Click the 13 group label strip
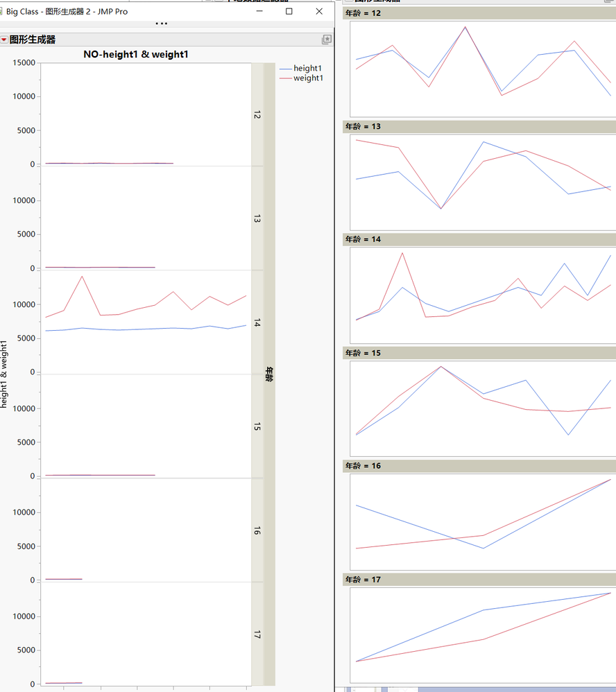Image resolution: width=616 pixels, height=692 pixels. pyautogui.click(x=257, y=218)
